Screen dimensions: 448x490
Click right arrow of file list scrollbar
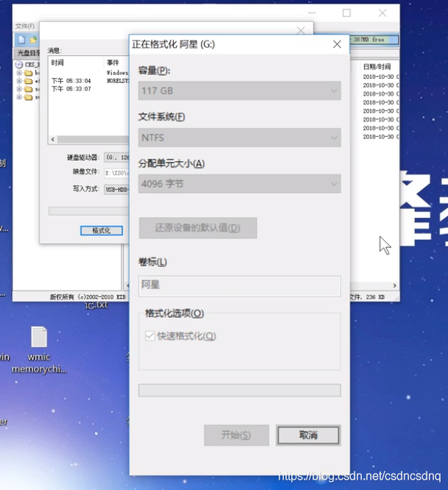(394, 285)
